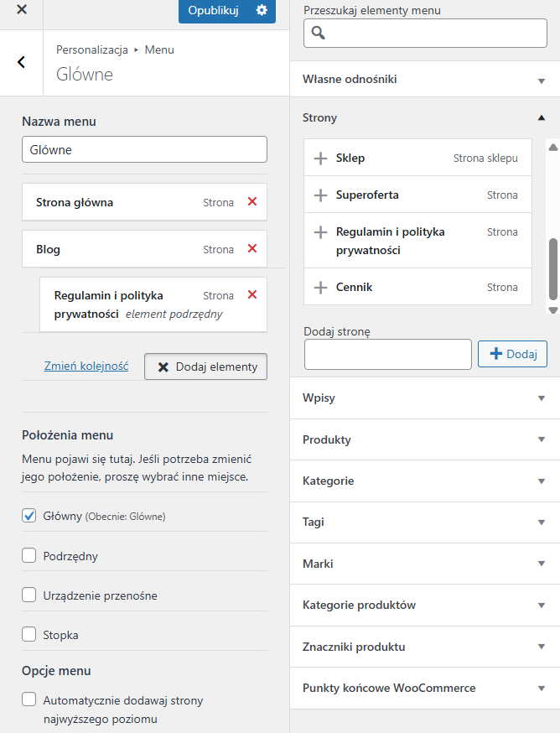Open the Kategorie produktów section
560x733 pixels.
point(542,606)
